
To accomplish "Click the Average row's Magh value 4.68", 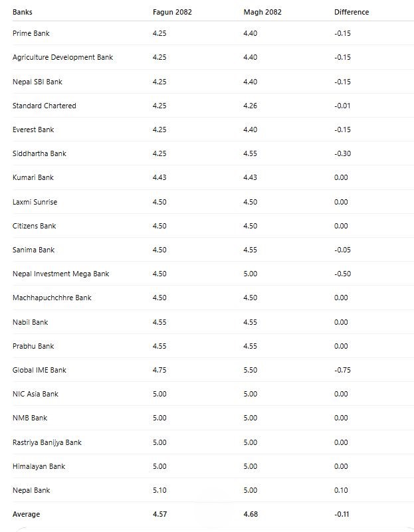I will point(251,514).
